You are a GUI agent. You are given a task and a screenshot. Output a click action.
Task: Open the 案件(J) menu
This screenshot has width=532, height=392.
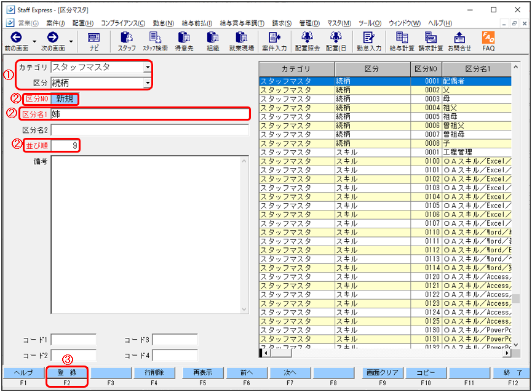55,23
